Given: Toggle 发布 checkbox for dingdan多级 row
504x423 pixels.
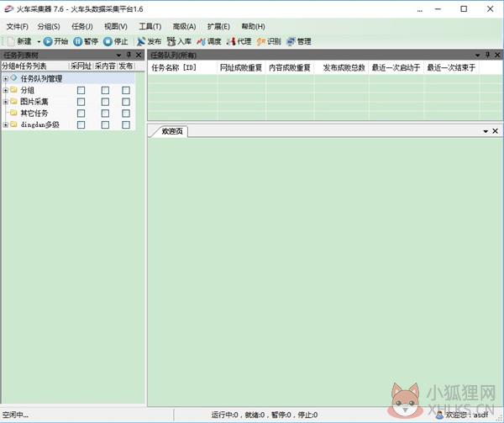Looking at the screenshot, I should pos(126,124).
